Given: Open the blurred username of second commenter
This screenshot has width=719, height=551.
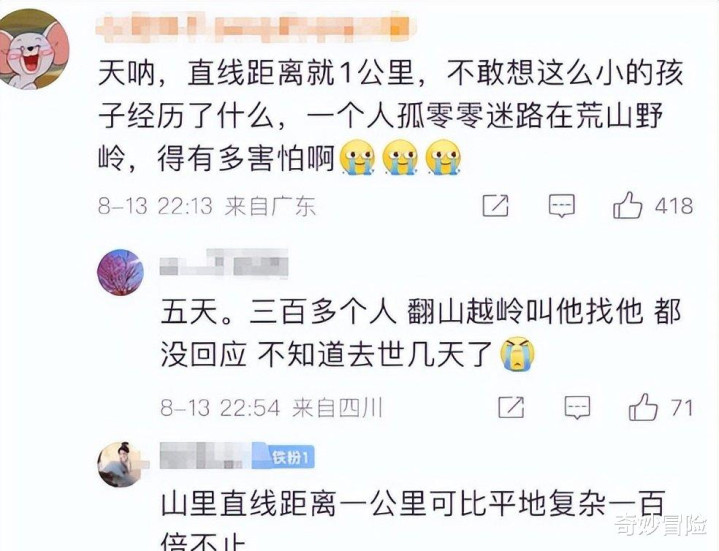Looking at the screenshot, I should (x=224, y=263).
